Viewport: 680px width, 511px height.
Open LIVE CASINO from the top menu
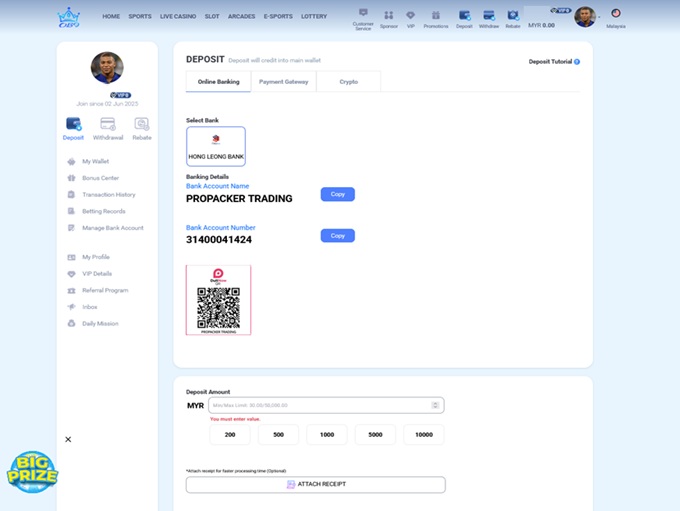(178, 16)
